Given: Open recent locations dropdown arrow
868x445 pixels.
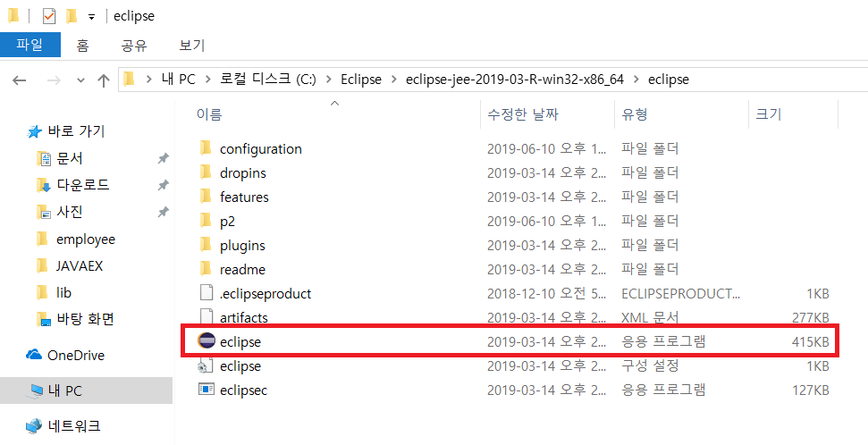Looking at the screenshot, I should (x=80, y=80).
